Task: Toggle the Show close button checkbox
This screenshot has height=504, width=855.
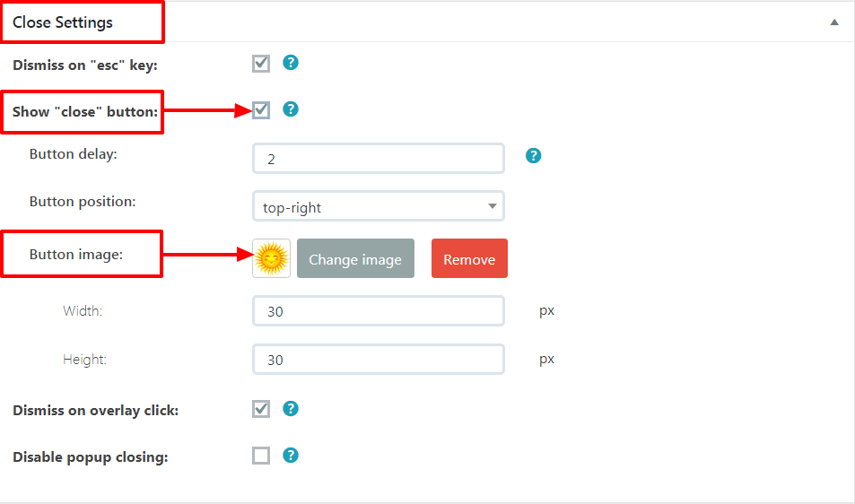Action: tap(261, 110)
